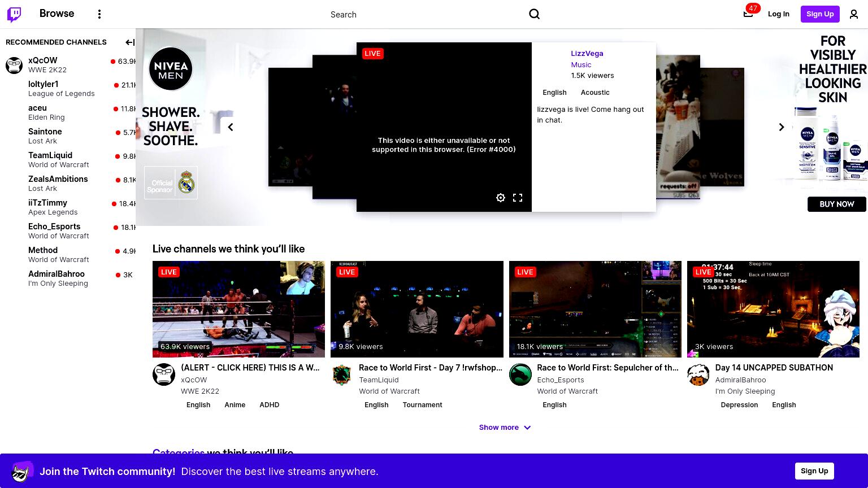Image resolution: width=868 pixels, height=488 pixels.
Task: Open the Music category link
Action: click(581, 64)
